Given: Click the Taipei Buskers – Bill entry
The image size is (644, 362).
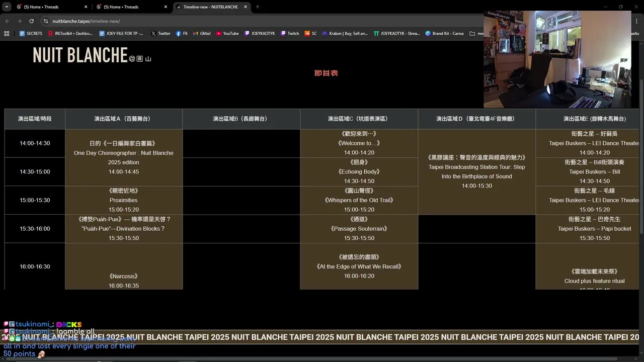Looking at the screenshot, I should 588,171.
